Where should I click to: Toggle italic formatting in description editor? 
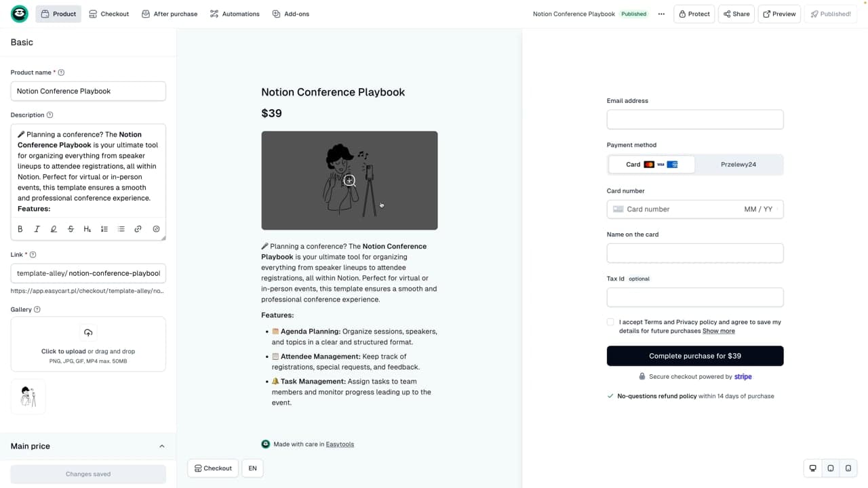pos(37,229)
